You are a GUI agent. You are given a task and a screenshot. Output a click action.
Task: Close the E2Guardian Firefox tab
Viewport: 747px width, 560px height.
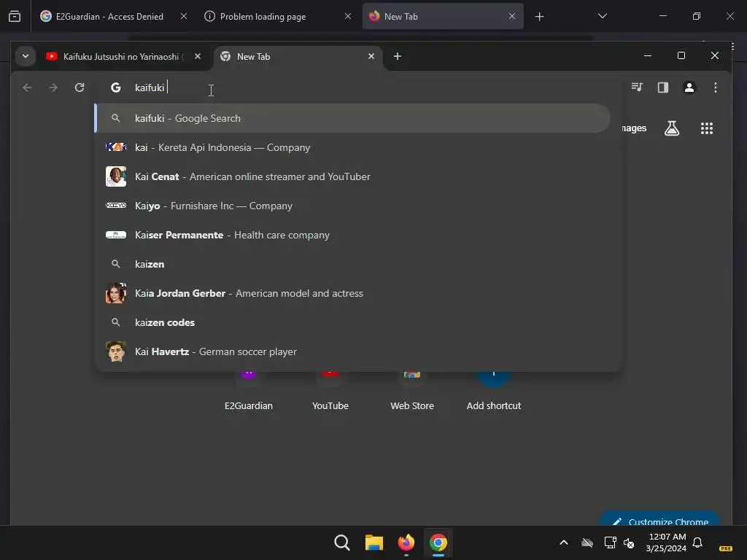(184, 16)
